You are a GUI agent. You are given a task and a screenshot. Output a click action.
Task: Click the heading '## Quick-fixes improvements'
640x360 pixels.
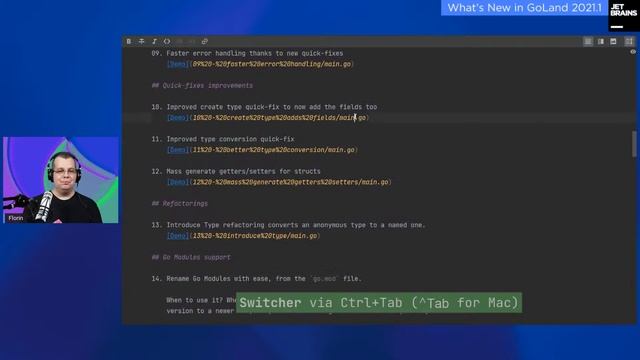click(202, 86)
